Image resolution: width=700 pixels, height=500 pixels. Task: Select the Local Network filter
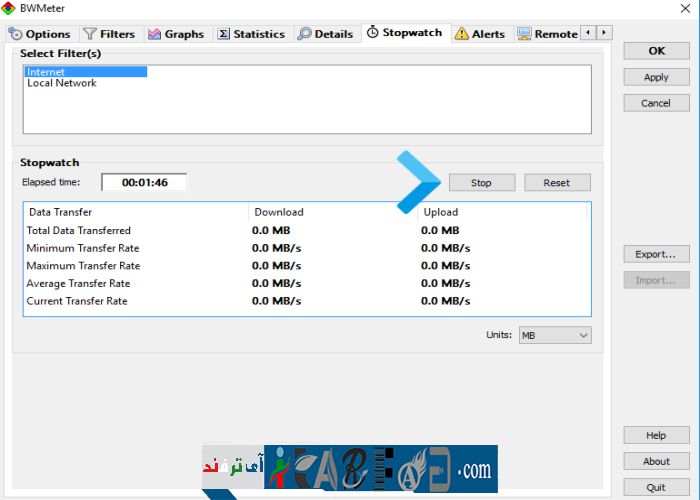coord(61,84)
